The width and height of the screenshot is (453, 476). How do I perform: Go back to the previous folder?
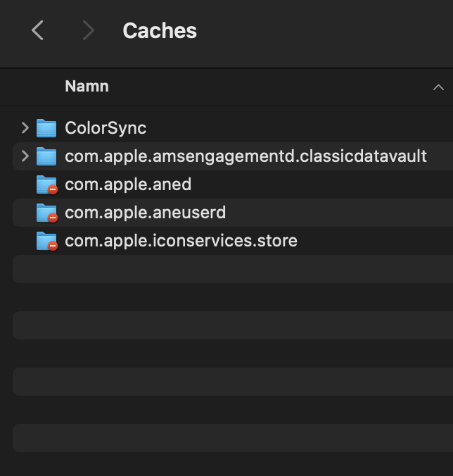38,30
